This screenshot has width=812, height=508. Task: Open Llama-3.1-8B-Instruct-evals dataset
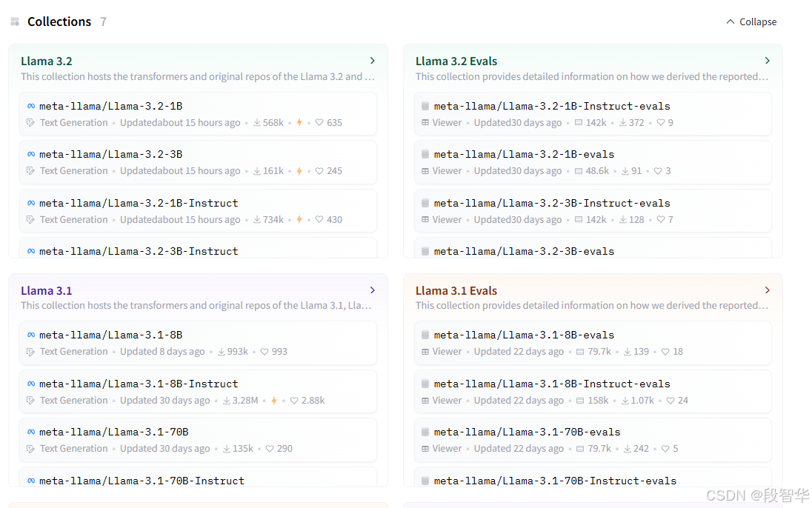(593, 392)
